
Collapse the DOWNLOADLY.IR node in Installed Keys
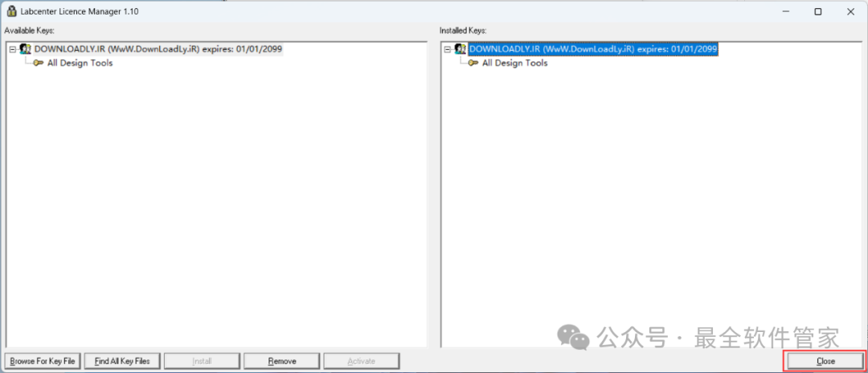click(x=448, y=49)
